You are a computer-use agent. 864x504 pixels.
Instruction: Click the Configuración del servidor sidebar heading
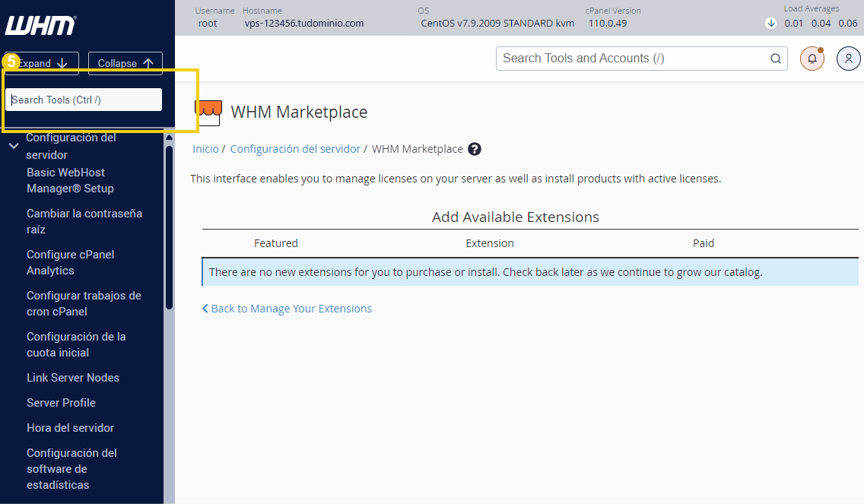coord(71,147)
